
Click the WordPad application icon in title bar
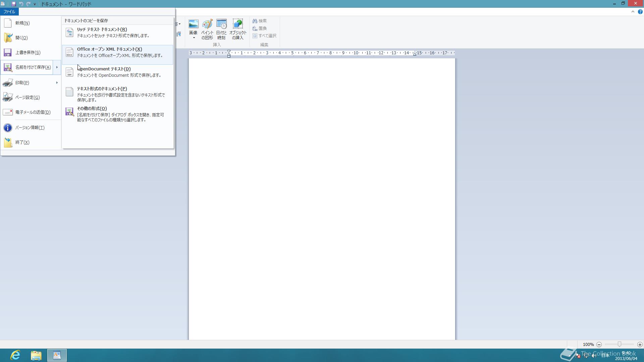3,4
